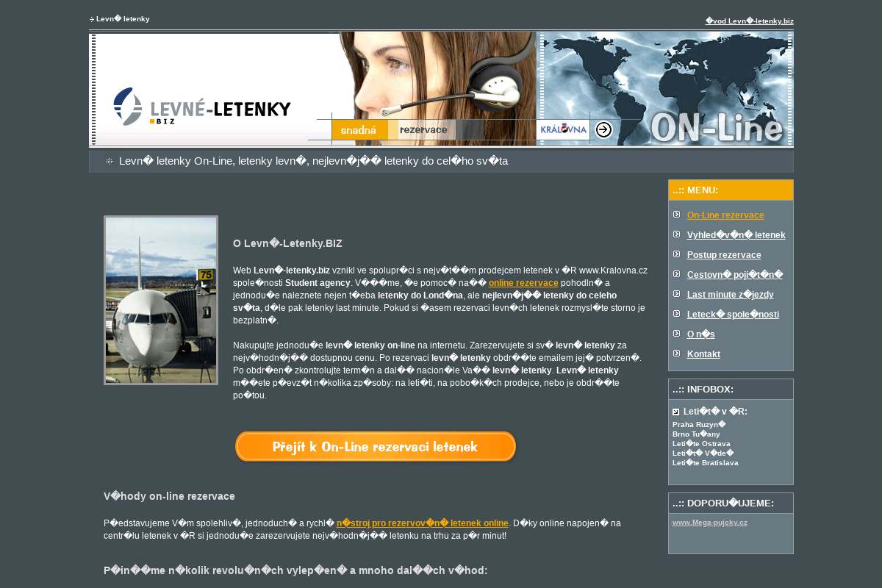Open the www.Mega-pujcky.cz link
Screen dimensions: 882x588
(x=711, y=522)
